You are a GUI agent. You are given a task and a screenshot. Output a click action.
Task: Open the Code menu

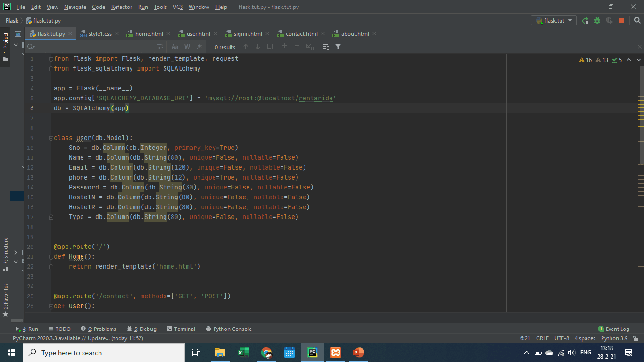pos(99,7)
